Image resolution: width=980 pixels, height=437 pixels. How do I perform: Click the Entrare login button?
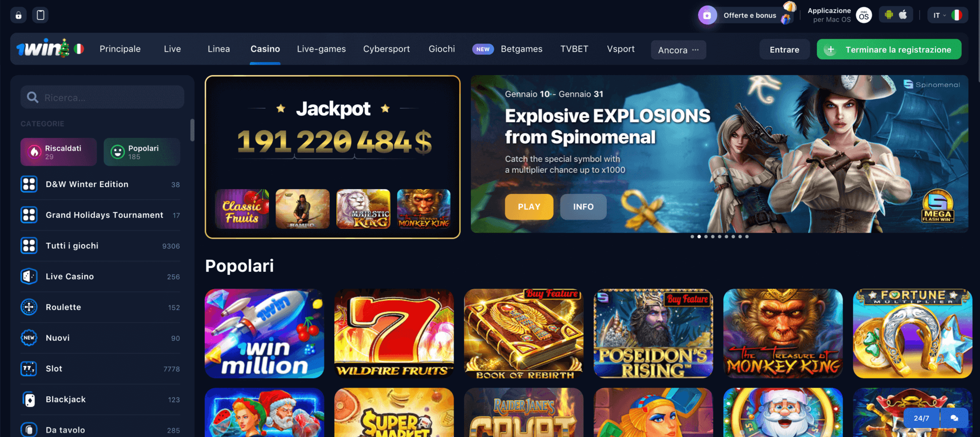(x=784, y=49)
